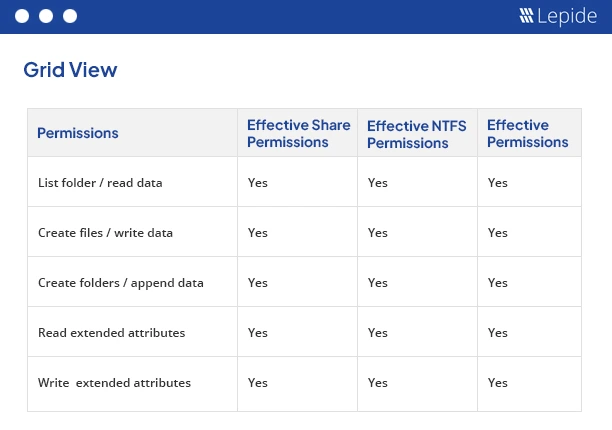Select Read extended attributes row
Viewport: 612px width, 430px height.
[x=304, y=332]
